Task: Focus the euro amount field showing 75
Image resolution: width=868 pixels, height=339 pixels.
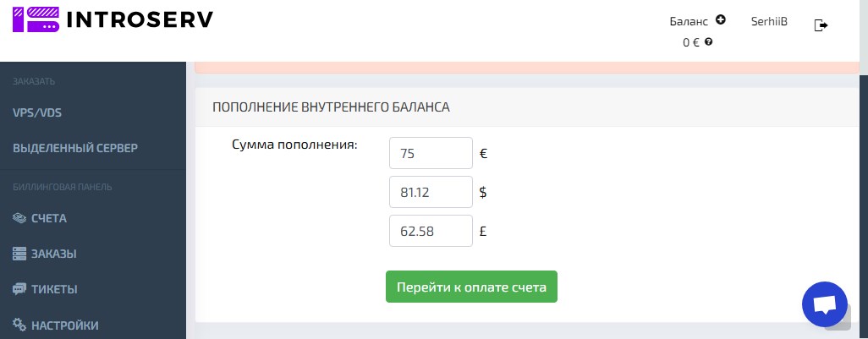Action: [x=431, y=153]
